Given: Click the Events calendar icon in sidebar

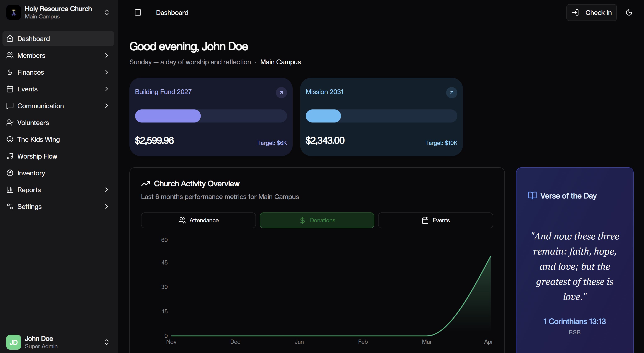Looking at the screenshot, I should pyautogui.click(x=10, y=89).
